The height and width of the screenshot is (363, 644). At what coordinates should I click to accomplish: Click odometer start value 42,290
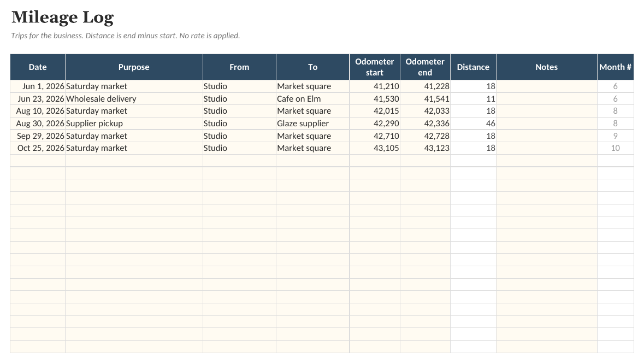click(375, 124)
